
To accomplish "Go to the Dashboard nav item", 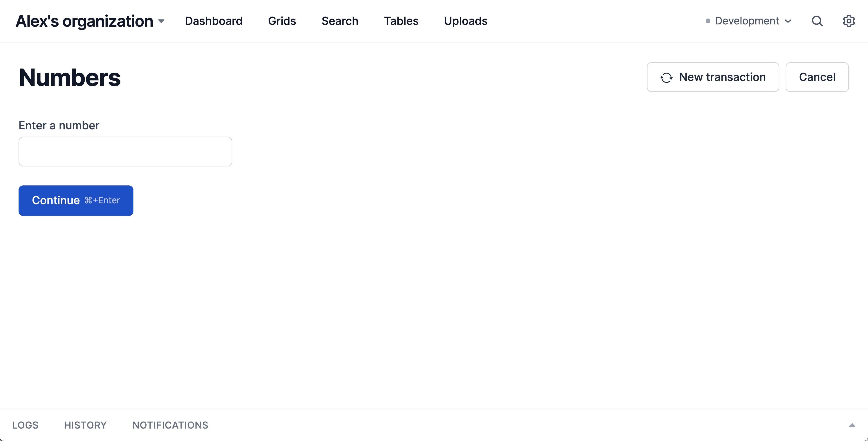I will [x=214, y=21].
